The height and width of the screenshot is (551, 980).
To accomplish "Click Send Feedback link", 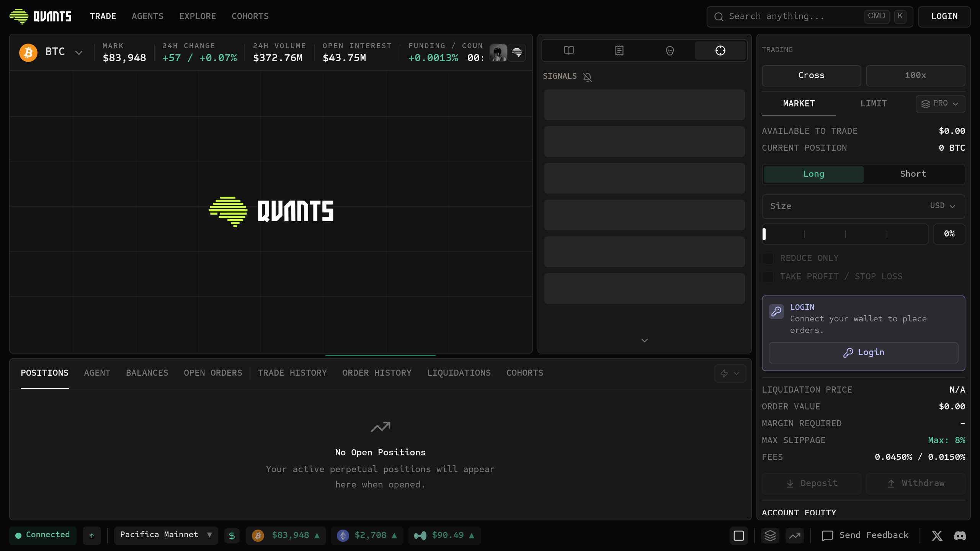I will (x=866, y=535).
